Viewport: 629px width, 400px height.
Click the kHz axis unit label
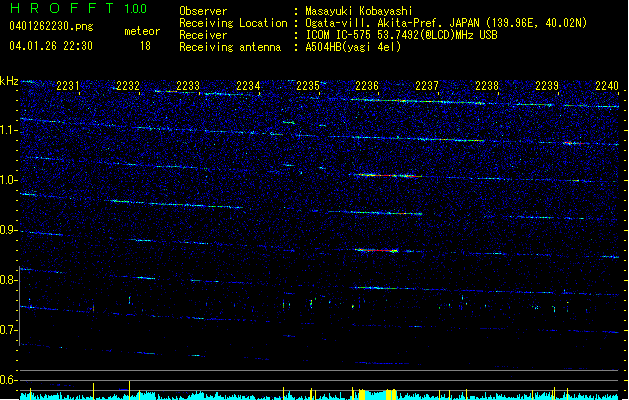(9, 81)
